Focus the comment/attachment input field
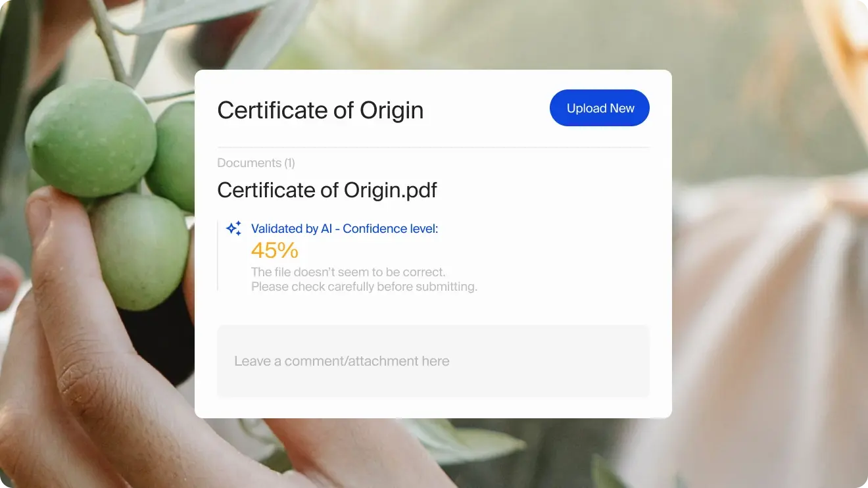This screenshot has height=488, width=868. click(x=433, y=361)
